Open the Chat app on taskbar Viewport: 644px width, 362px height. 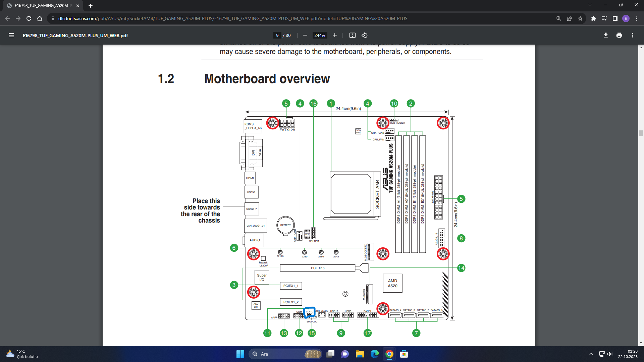(x=345, y=354)
